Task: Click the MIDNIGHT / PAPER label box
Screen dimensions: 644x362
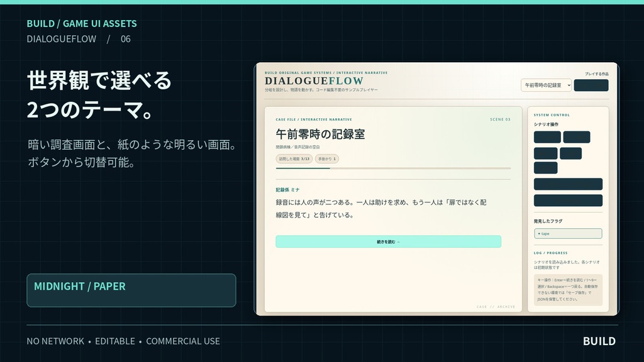Action: coord(131,290)
